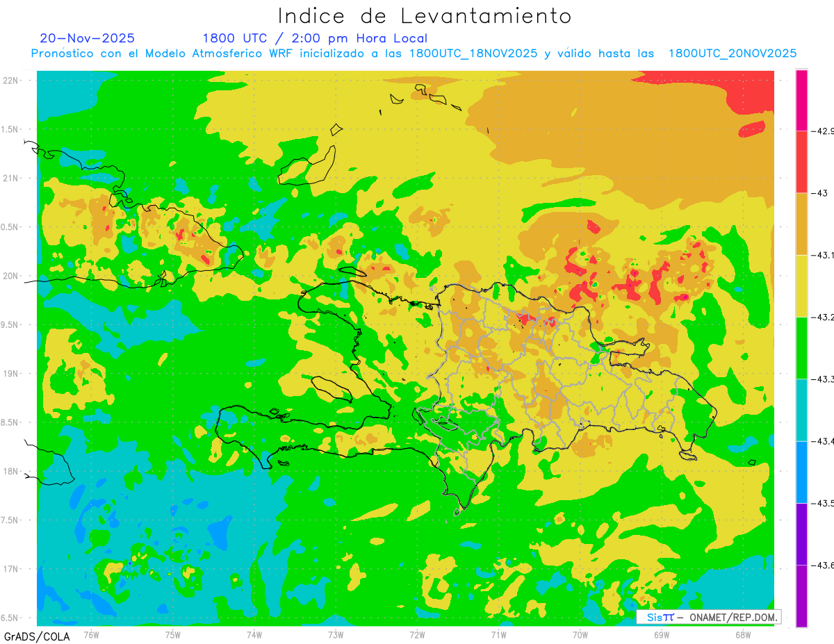Click the 'ONAMET/REP.DOM.' attribution box
834x644 pixels.
click(708, 617)
